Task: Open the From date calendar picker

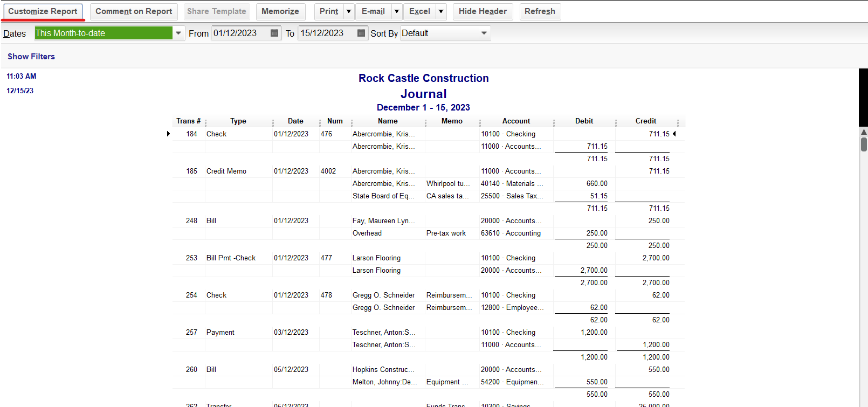Action: click(274, 33)
